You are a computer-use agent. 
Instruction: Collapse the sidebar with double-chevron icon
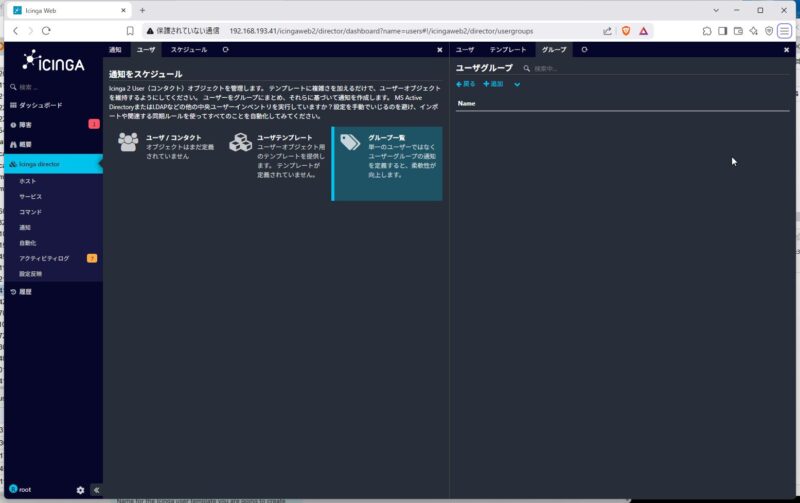(96, 490)
